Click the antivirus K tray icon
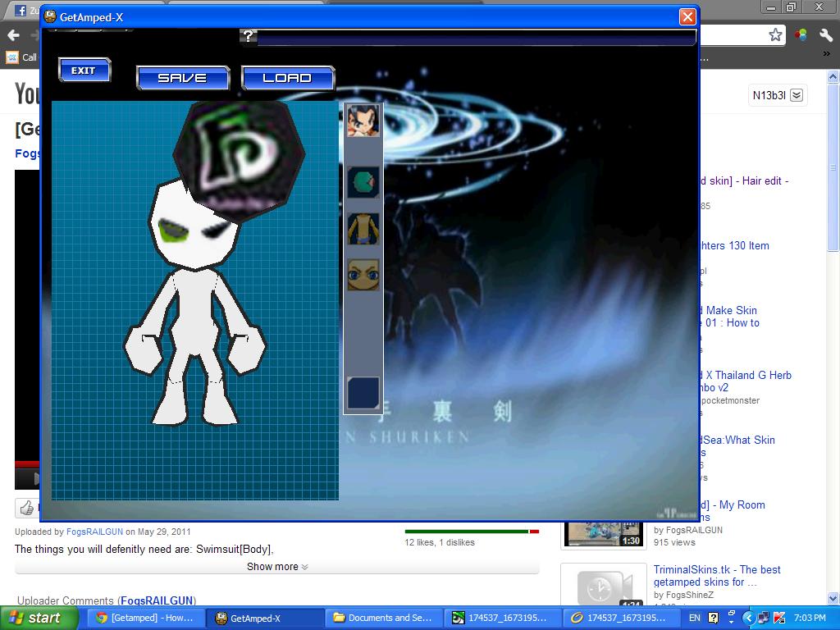Image resolution: width=840 pixels, height=630 pixels. point(779,619)
